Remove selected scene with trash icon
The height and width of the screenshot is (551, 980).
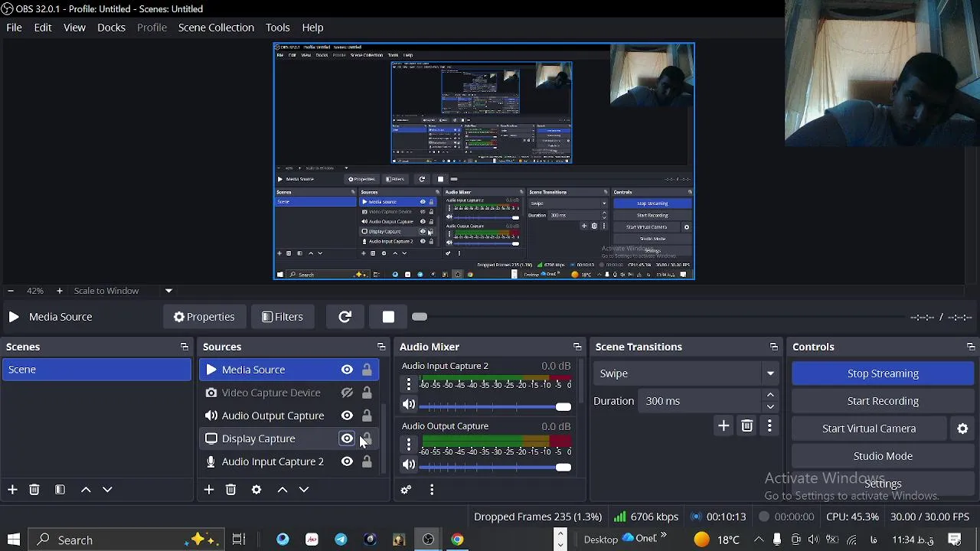tap(34, 490)
